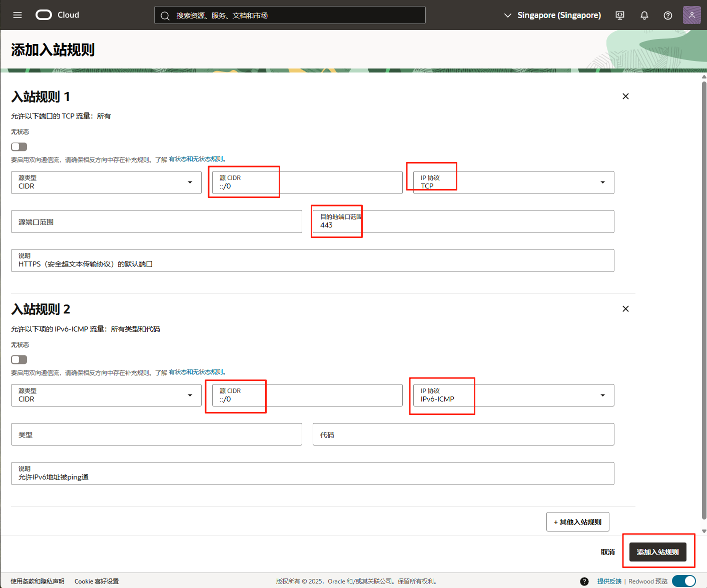Toggle stateless switch for ingress rule 1
Viewport: 707px width, 588px height.
19,146
